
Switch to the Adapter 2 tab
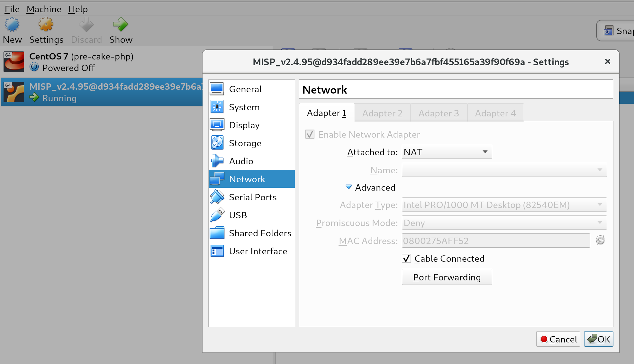(382, 113)
